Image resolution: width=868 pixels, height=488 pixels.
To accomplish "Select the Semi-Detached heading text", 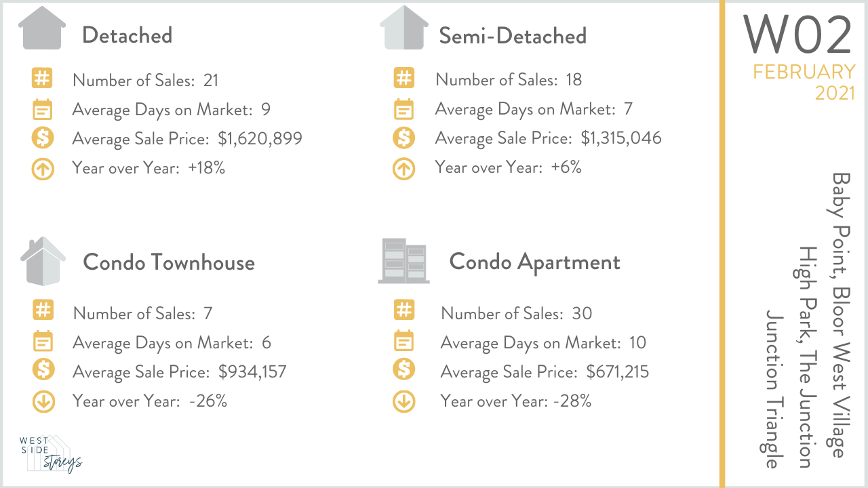I will 513,35.
